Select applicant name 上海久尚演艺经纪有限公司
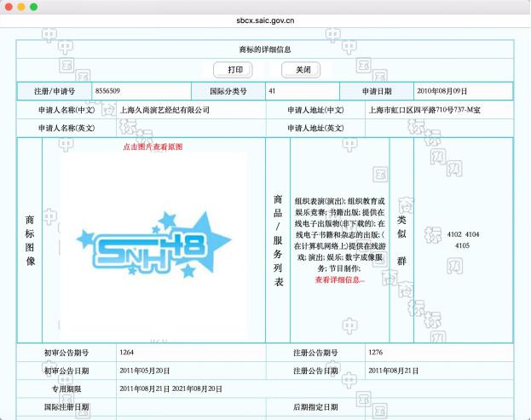The image size is (531, 420). (x=164, y=110)
